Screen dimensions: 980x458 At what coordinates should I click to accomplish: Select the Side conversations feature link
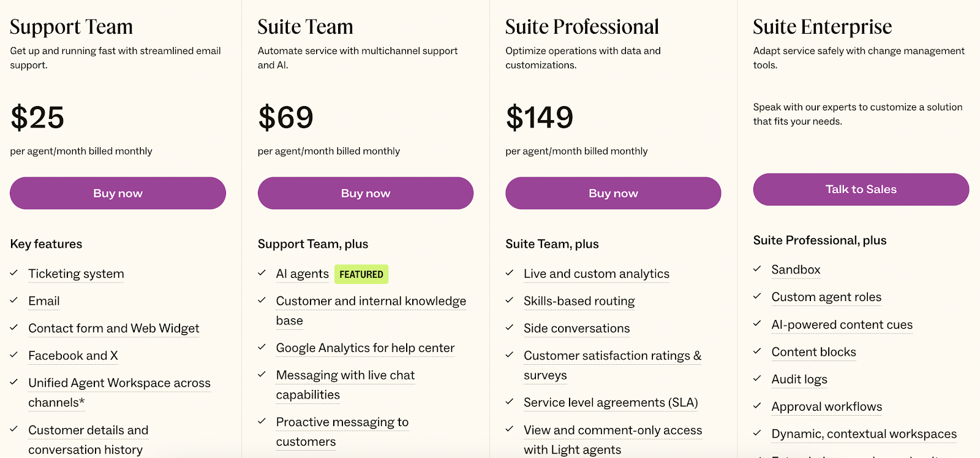point(576,329)
